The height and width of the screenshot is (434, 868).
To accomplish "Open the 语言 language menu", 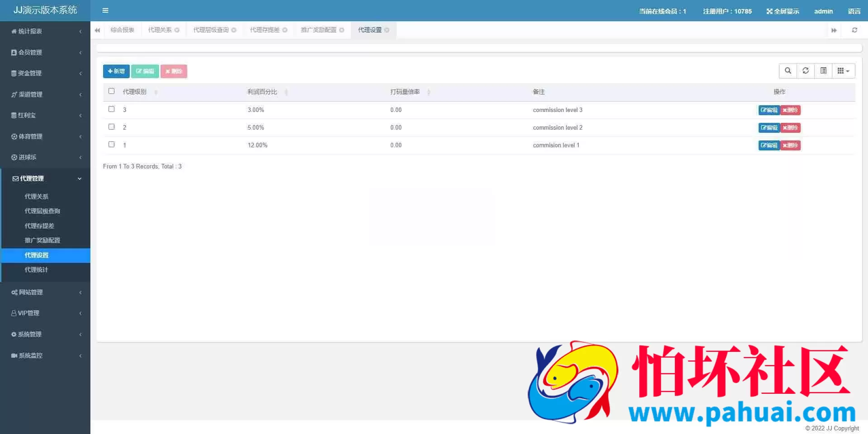I will pyautogui.click(x=854, y=11).
